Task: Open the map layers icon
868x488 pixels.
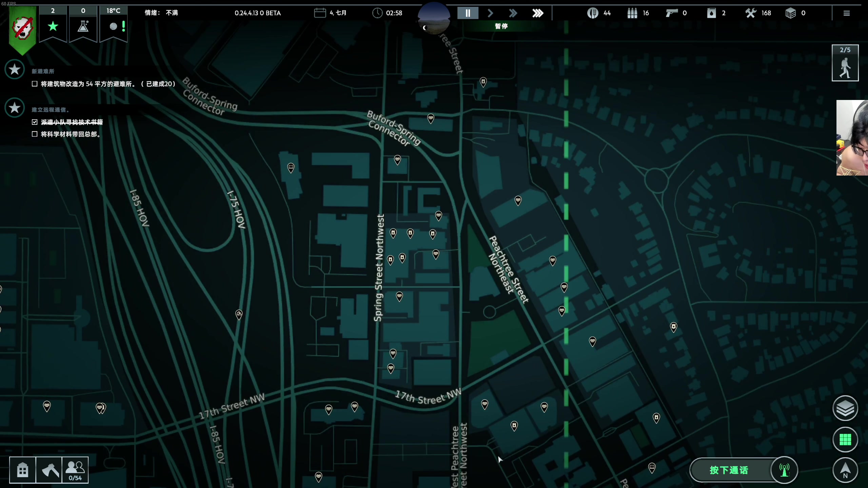Action: click(845, 408)
